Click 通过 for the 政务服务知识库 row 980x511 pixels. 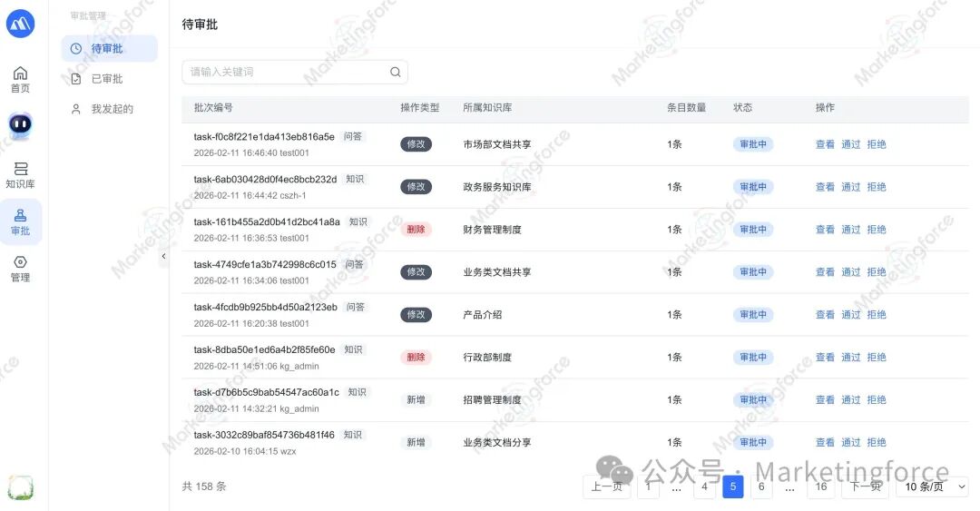pos(850,187)
